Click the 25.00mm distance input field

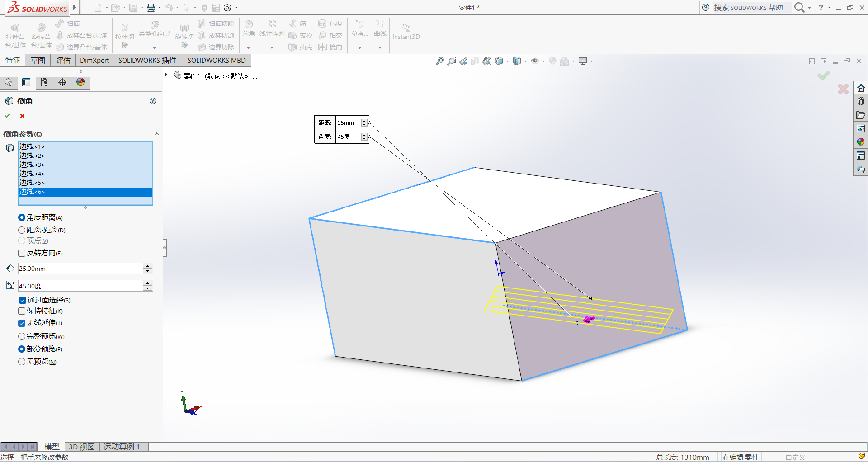tap(80, 269)
